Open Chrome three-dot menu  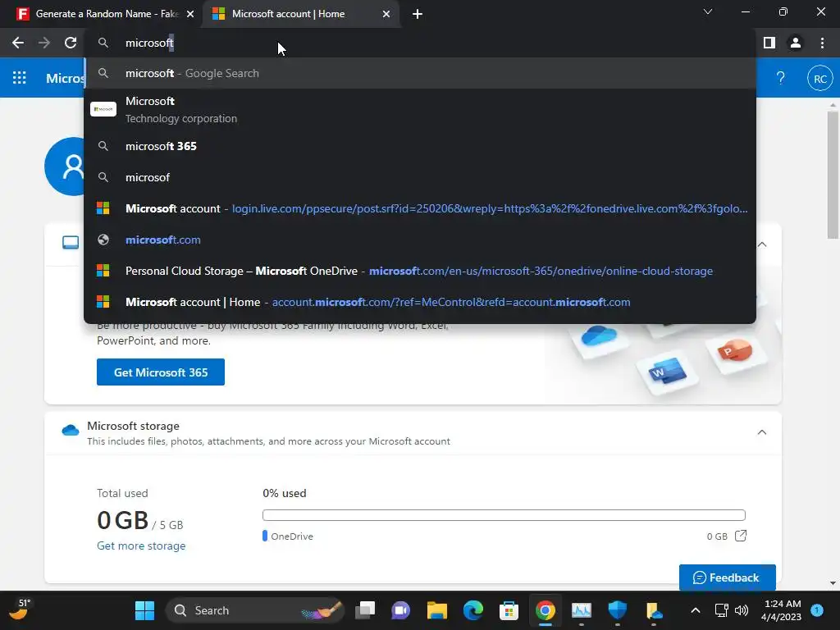pyautogui.click(x=822, y=43)
